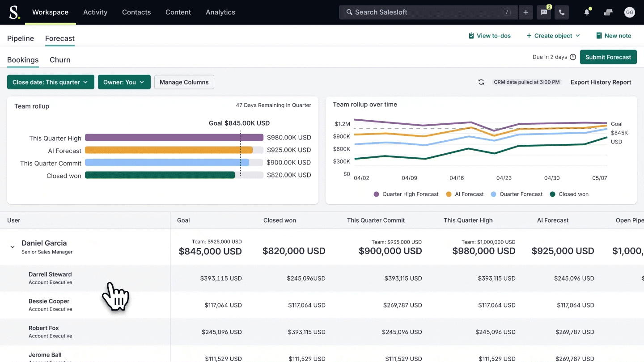Focus the Search Salesloft field
Viewport: 644px width, 362px height.
coord(425,13)
